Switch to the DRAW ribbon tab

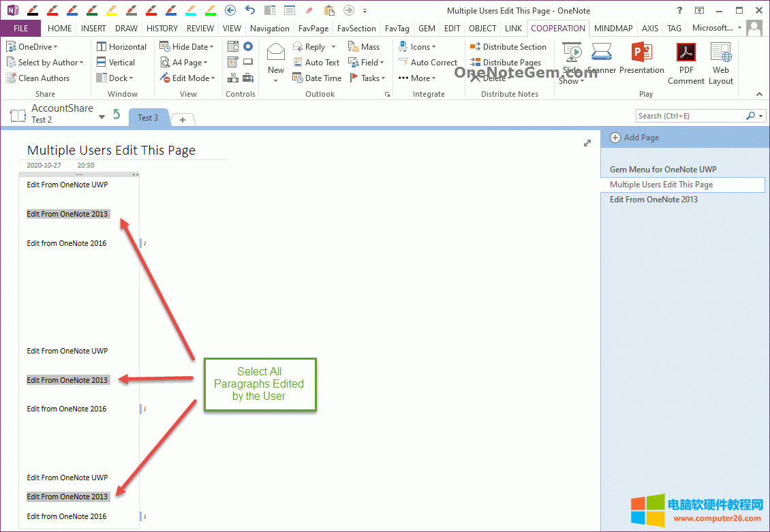click(126, 29)
